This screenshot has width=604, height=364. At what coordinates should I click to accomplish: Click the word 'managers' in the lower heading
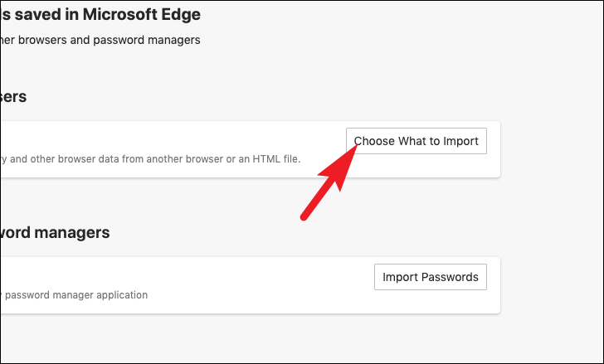point(72,233)
